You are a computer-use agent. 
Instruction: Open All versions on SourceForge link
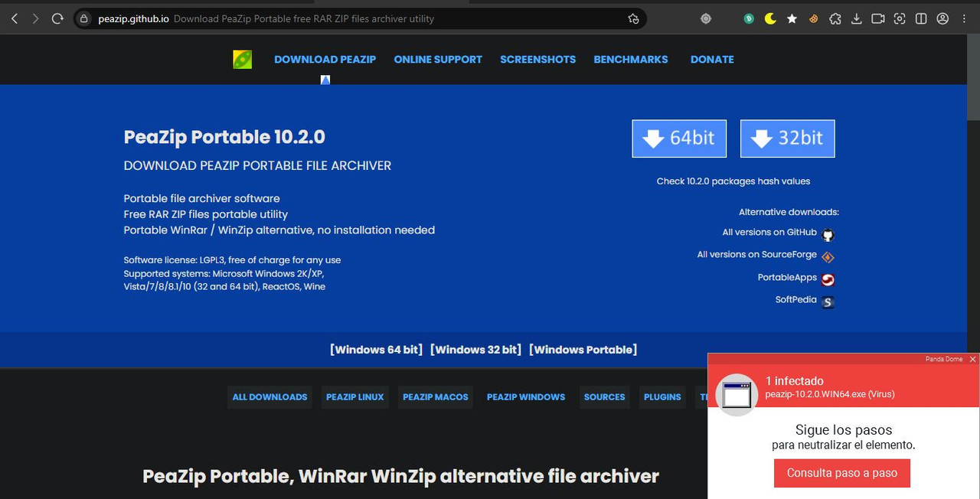click(x=756, y=254)
